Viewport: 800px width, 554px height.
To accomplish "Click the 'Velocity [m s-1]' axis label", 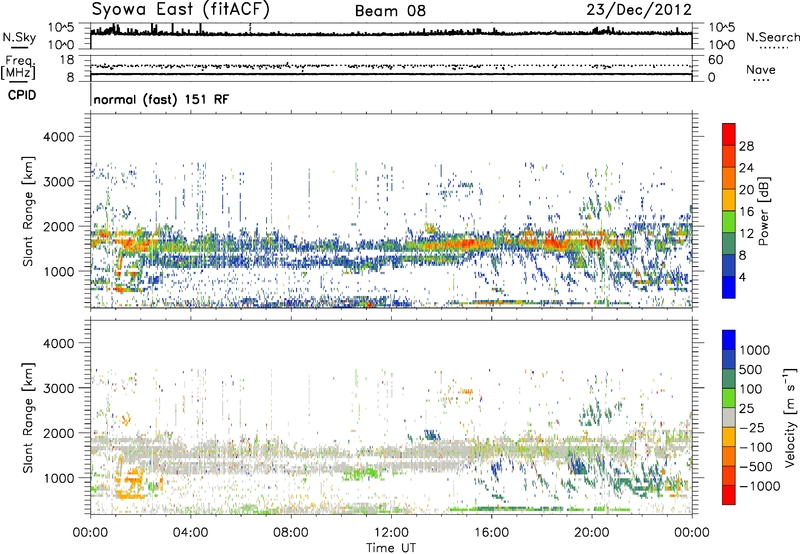I will [x=790, y=417].
